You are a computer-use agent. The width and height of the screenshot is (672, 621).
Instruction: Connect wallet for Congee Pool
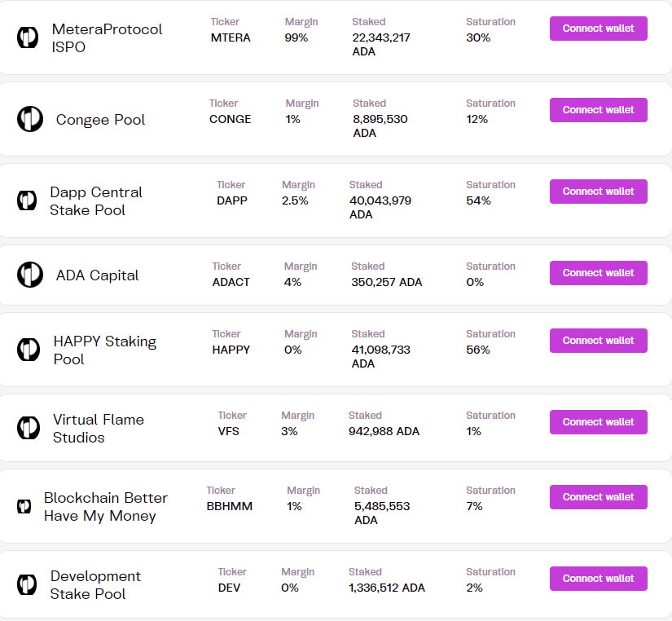[x=598, y=110]
